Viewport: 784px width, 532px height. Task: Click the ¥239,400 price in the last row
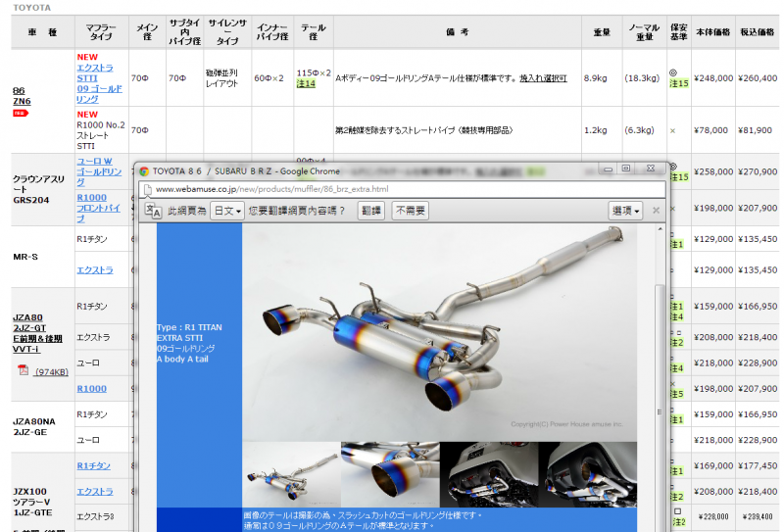(758, 517)
